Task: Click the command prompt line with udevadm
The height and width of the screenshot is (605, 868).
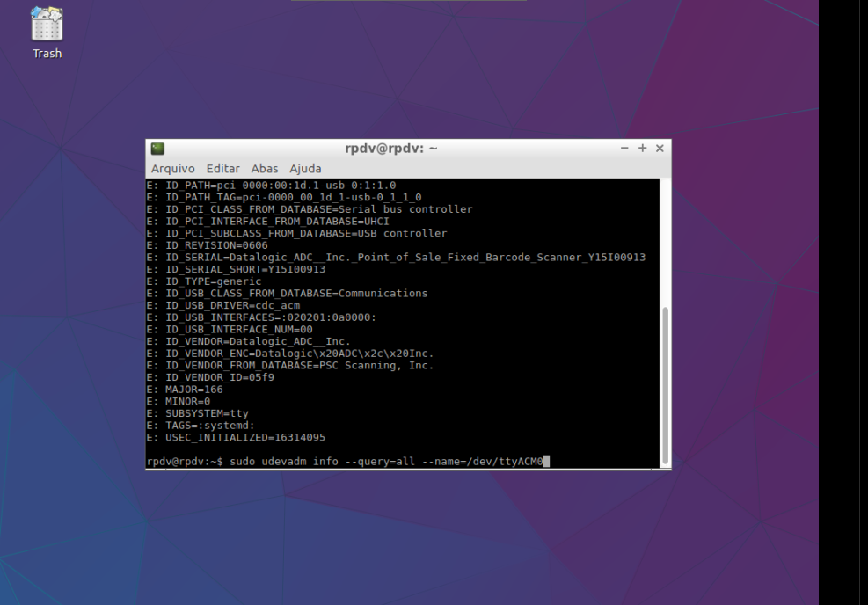Action: pos(348,461)
